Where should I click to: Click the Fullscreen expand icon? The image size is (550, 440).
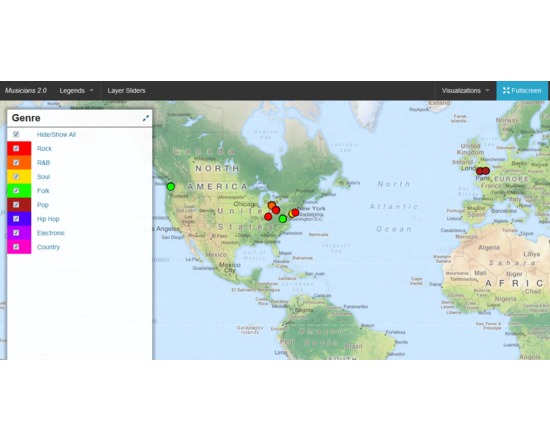[506, 91]
